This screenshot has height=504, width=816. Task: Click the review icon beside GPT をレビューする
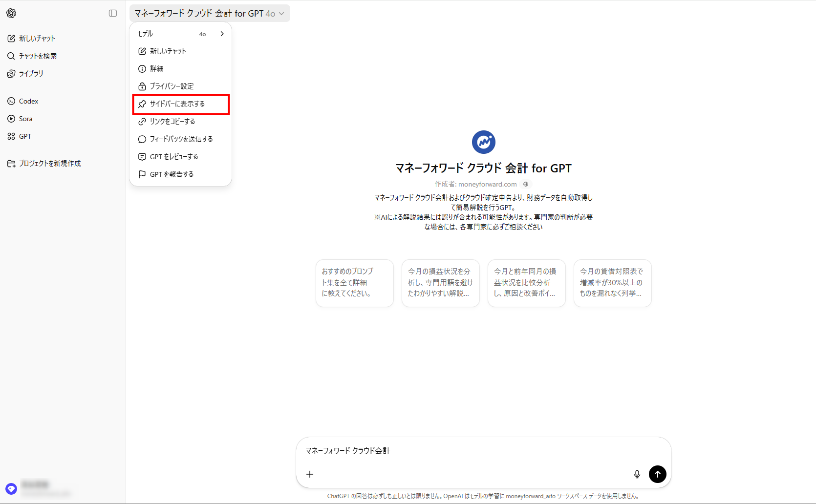point(142,157)
